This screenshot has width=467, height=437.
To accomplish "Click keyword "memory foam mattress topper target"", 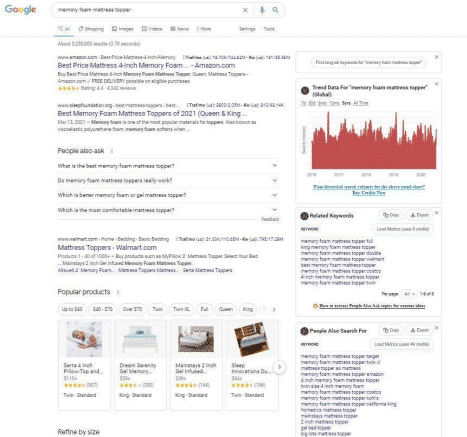I will click(340, 356).
